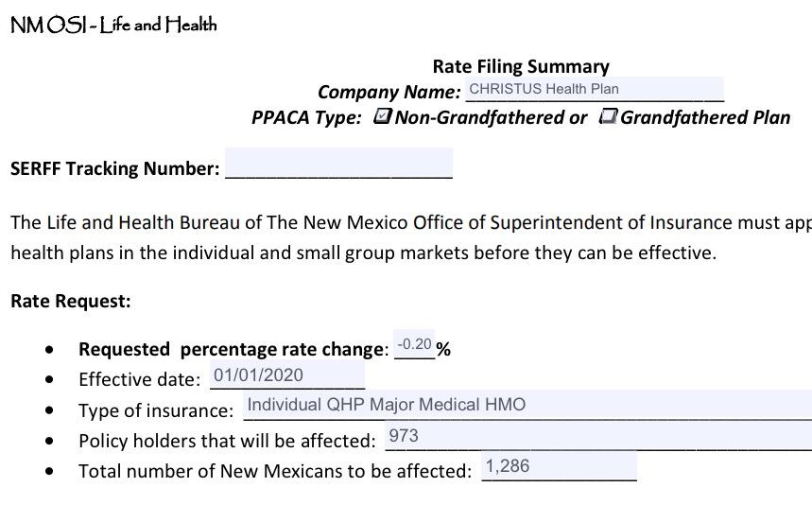Click the Total number of New Mexicans label

click(x=274, y=470)
